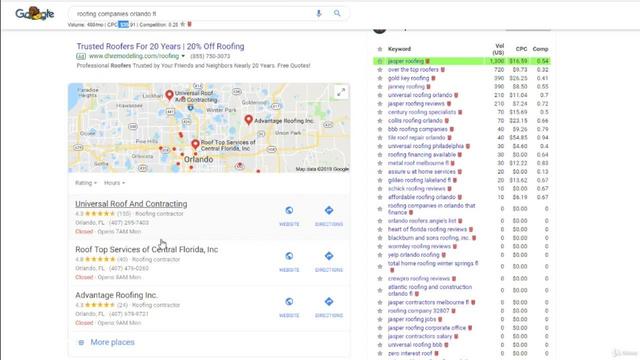Click the ad website URL dnremodeling.com/roofing
Image resolution: width=640 pixels, height=360 pixels.
coord(134,56)
